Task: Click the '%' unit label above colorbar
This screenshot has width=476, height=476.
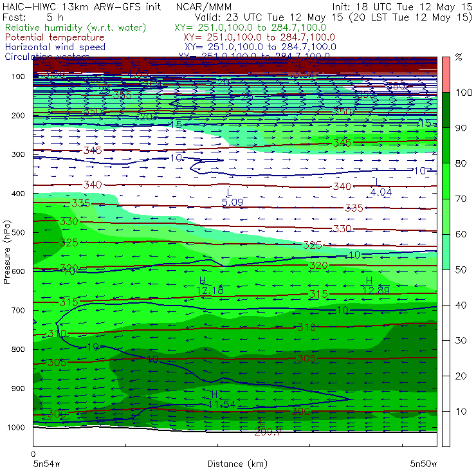Action: 459,57
